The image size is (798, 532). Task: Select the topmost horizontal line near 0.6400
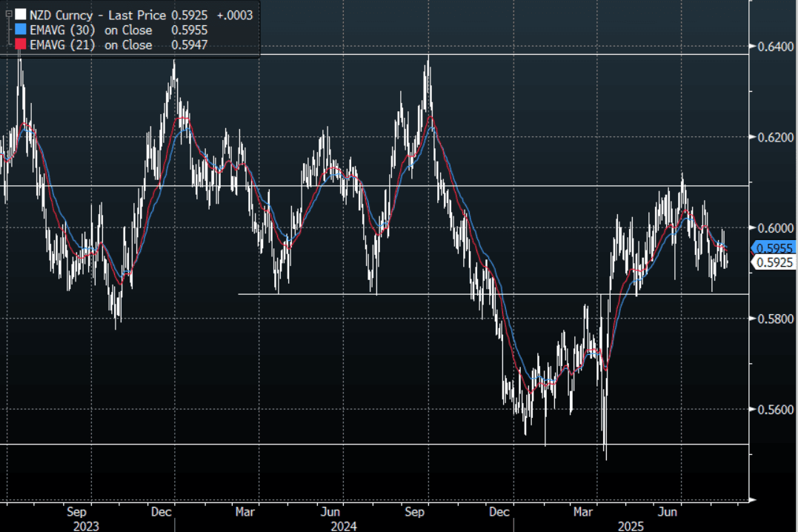(x=370, y=54)
